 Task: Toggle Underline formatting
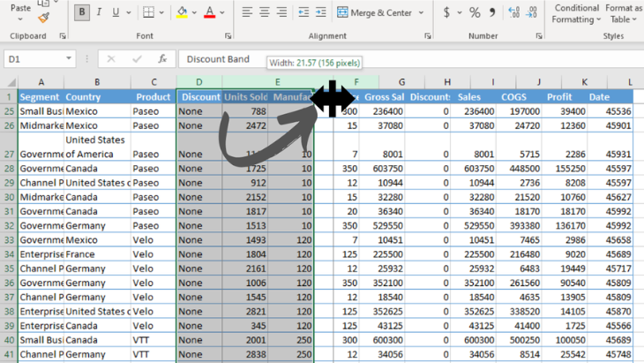[x=116, y=12]
